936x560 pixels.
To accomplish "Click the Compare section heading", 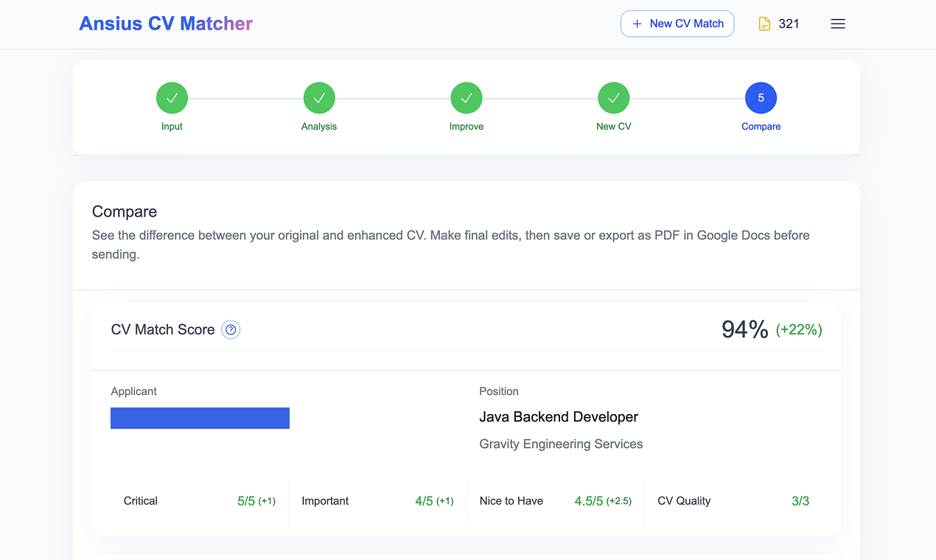I will 125,212.
